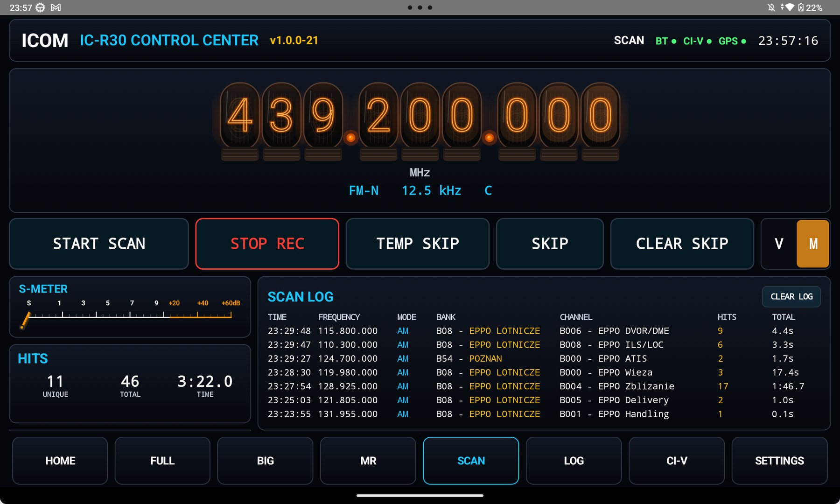The image size is (840, 504).
Task: Tap the BT connection status indicator
Action: [666, 41]
